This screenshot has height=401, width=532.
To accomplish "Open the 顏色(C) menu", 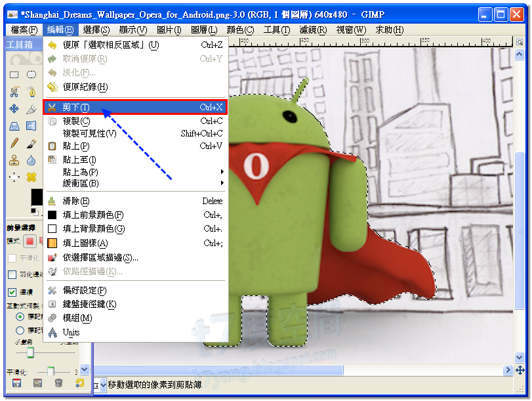I will 240,30.
